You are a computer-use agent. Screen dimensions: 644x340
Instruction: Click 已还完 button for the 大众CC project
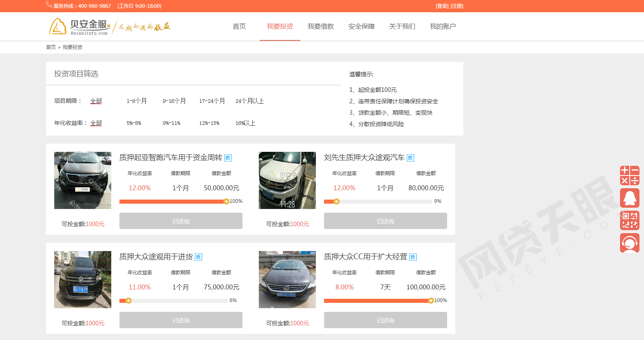click(386, 320)
